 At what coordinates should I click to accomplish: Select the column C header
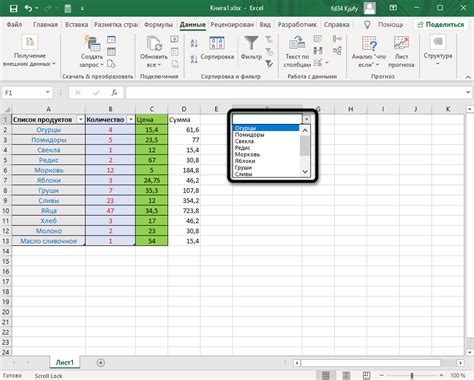152,109
